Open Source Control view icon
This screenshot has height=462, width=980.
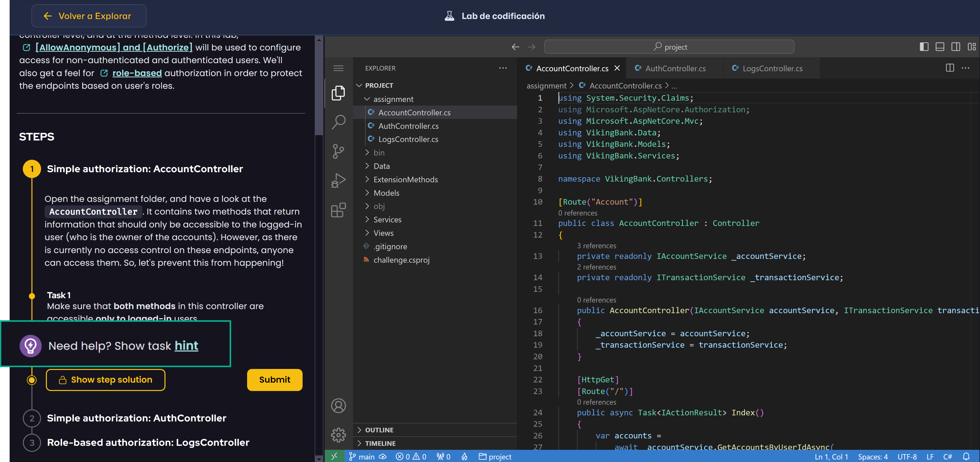(338, 151)
